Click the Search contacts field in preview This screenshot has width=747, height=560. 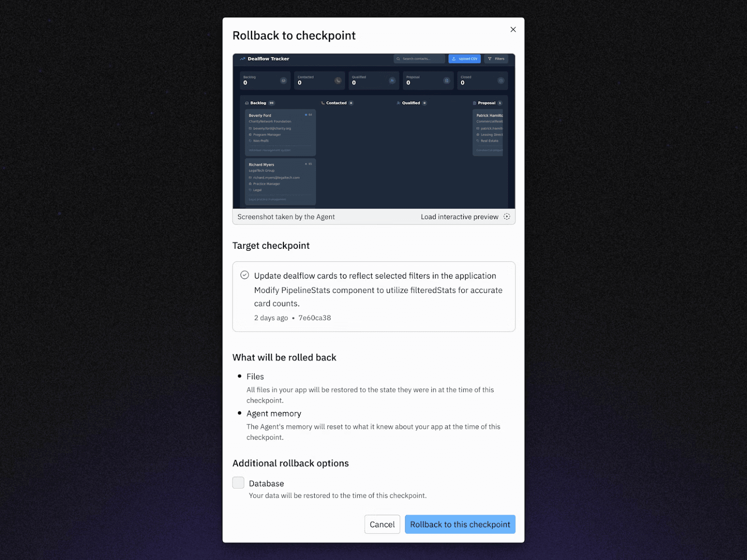pyautogui.click(x=419, y=59)
